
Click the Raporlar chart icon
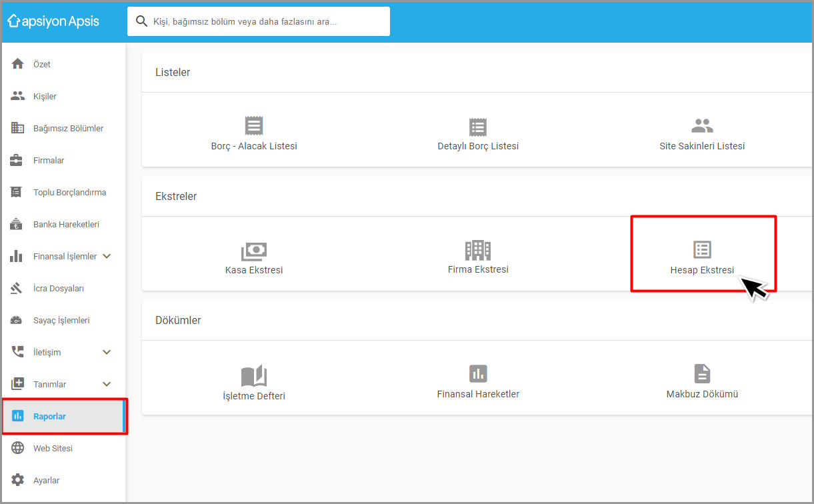pyautogui.click(x=17, y=416)
